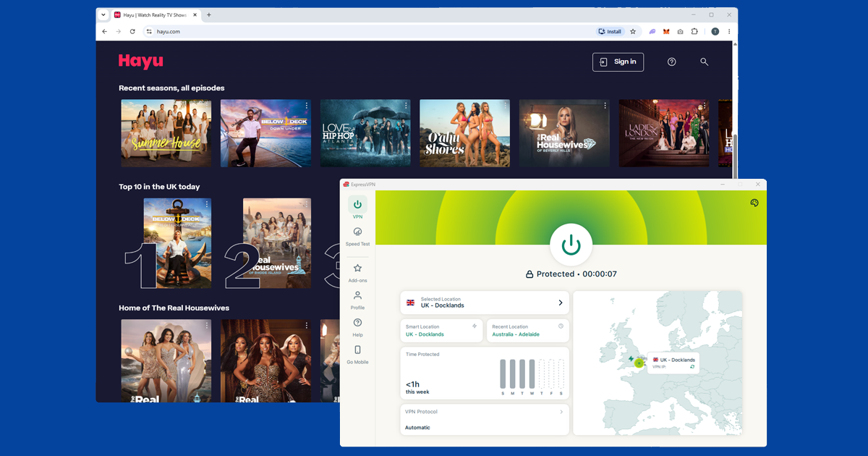Open options menu on O'ahu Shores card
Screen dimensions: 868x456
[x=506, y=106]
